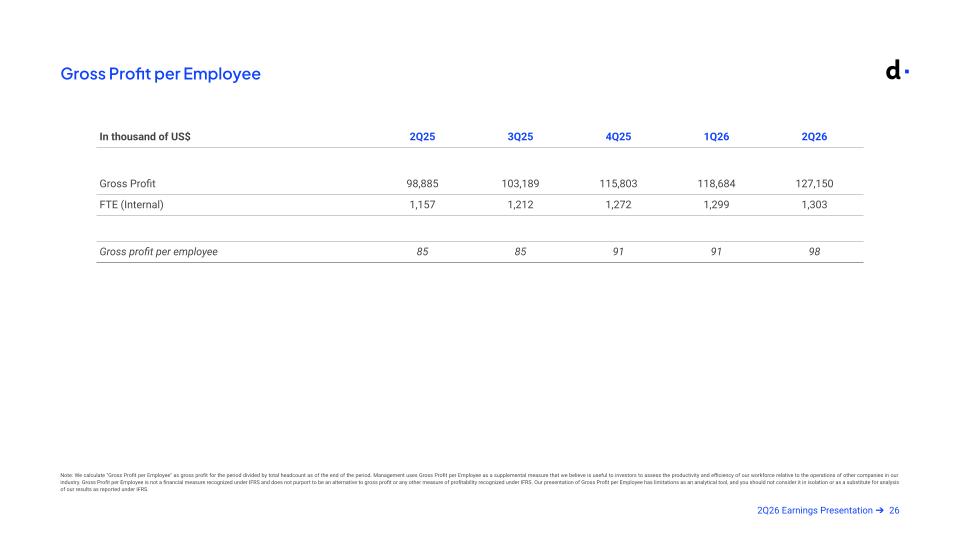Click the 2Q26 Earnings Presentation footer text
Screen dimensions: 960x540
click(x=815, y=511)
